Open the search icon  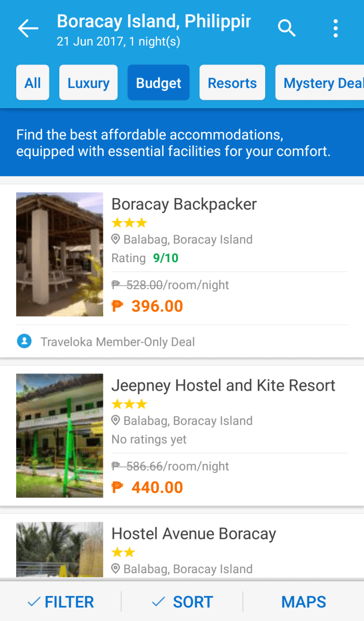(287, 29)
